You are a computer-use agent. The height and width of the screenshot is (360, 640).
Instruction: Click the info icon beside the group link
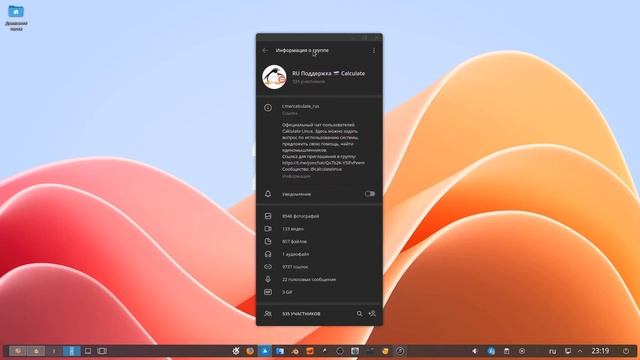(268, 108)
